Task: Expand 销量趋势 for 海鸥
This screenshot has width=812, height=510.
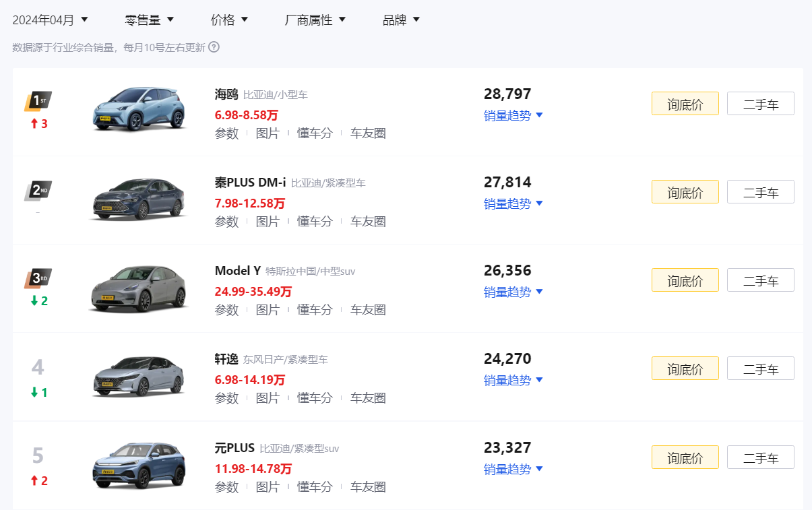Action: pyautogui.click(x=513, y=115)
